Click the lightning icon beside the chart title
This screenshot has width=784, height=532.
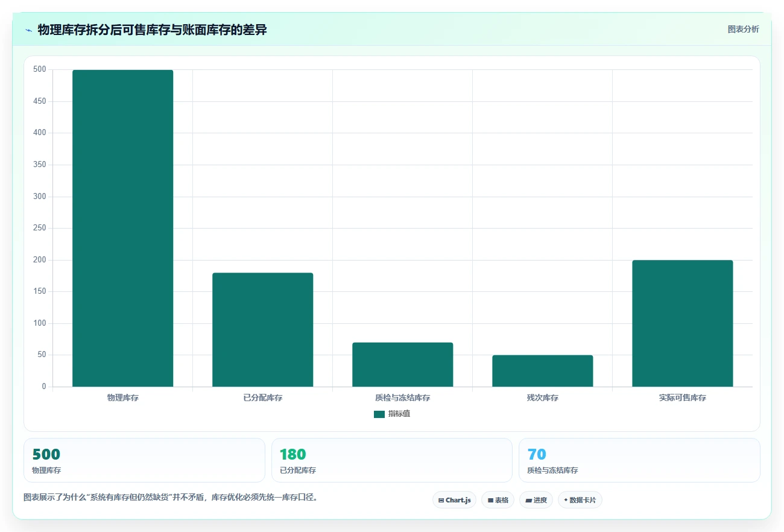pos(28,30)
